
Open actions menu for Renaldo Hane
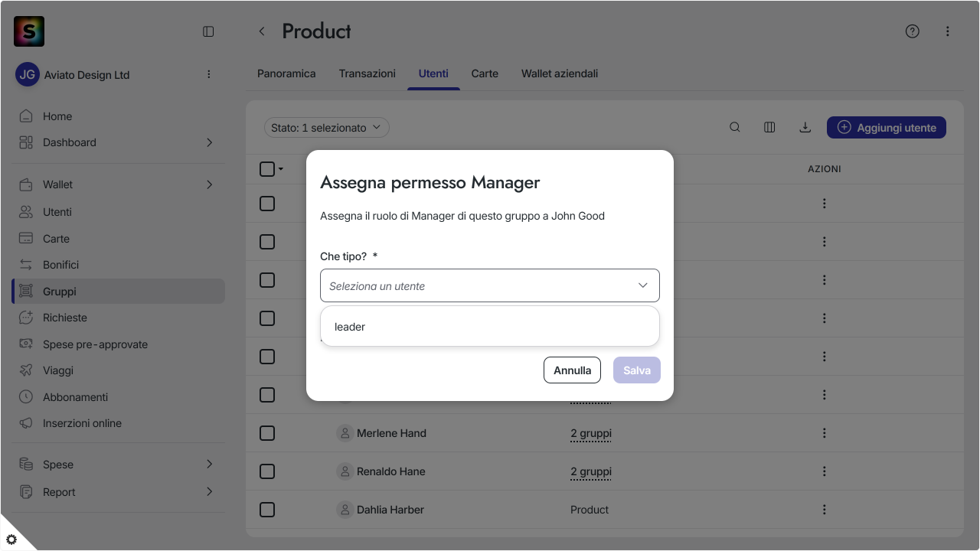tap(825, 471)
